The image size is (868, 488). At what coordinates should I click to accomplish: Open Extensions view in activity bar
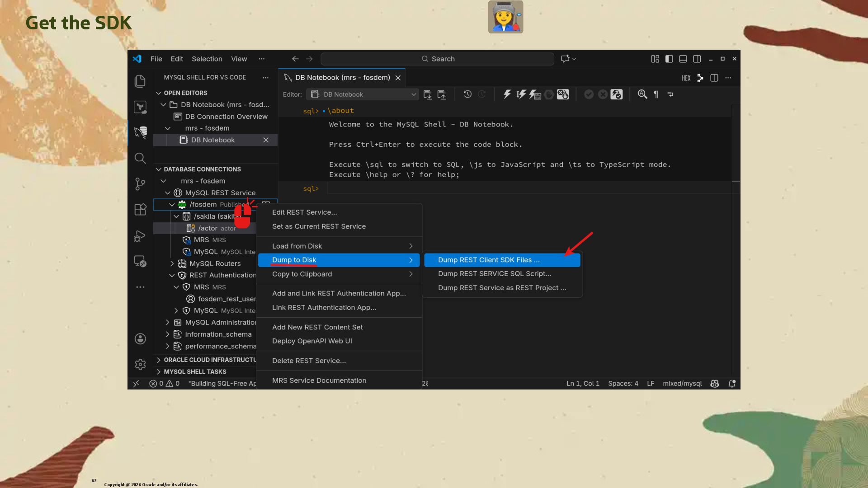(140, 209)
